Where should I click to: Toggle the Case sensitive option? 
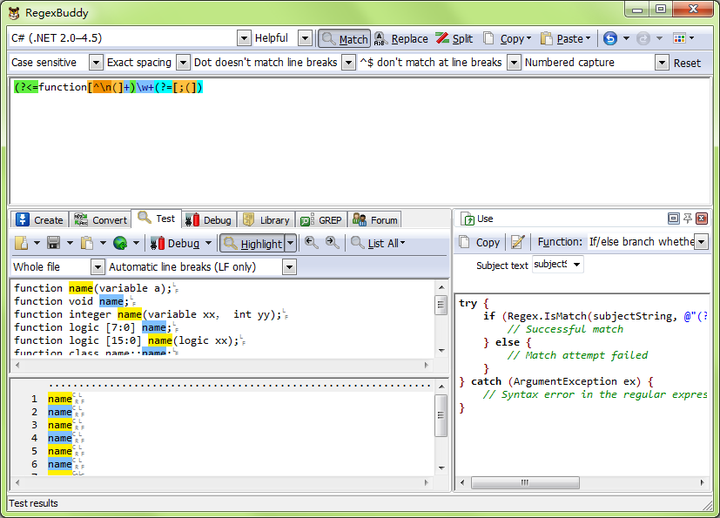pyautogui.click(x=44, y=62)
